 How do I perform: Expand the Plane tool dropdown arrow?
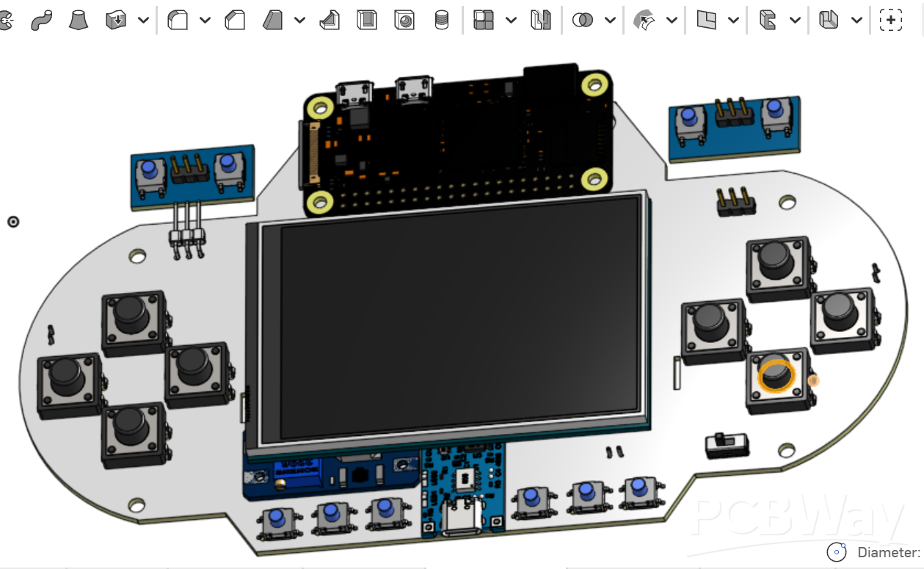click(733, 21)
